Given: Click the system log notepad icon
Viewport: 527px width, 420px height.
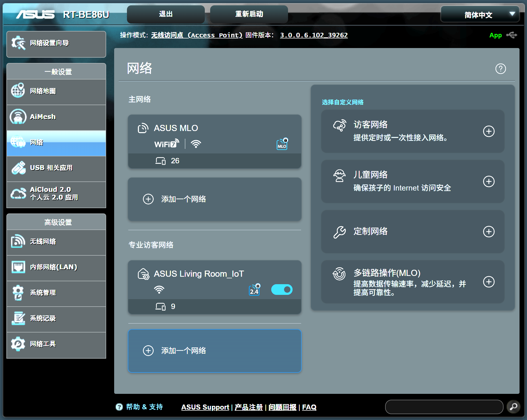Looking at the screenshot, I should point(18,318).
